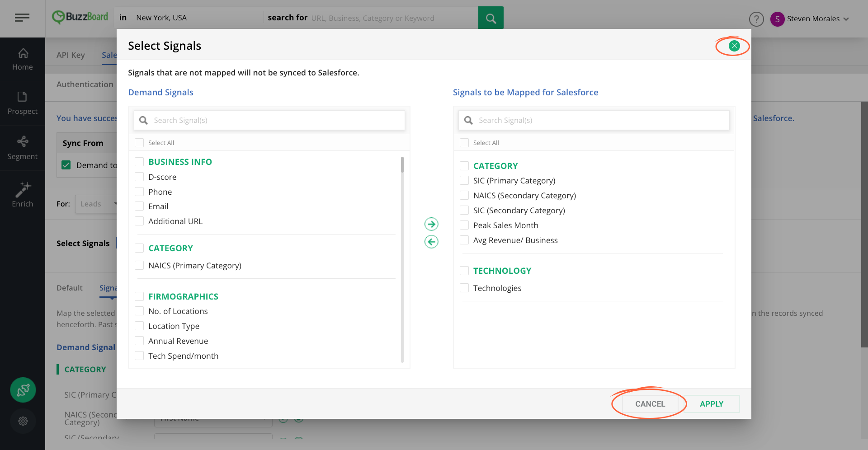
Task: Check the CATEGORY group checkbox on the right
Action: [x=464, y=165]
